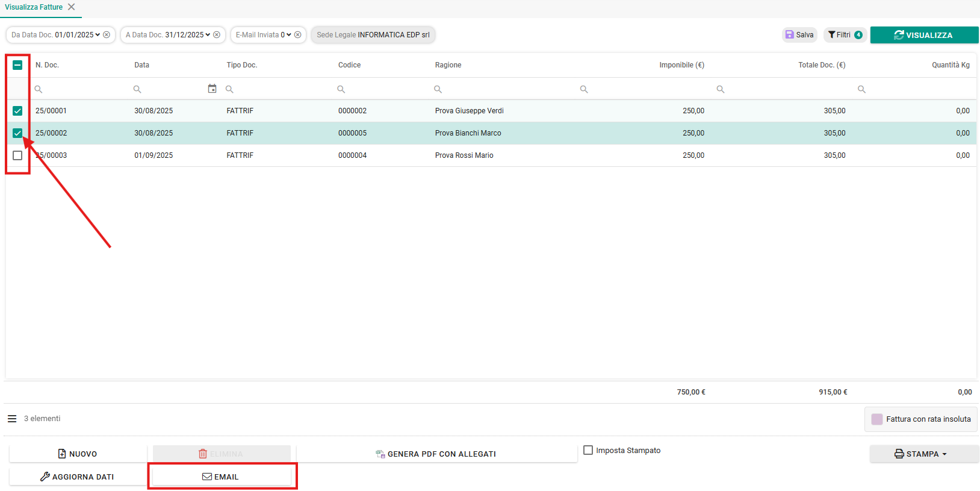Image resolution: width=980 pixels, height=491 pixels.
Task: Expand the Da Data Doc. date dropdown
Action: coord(98,35)
